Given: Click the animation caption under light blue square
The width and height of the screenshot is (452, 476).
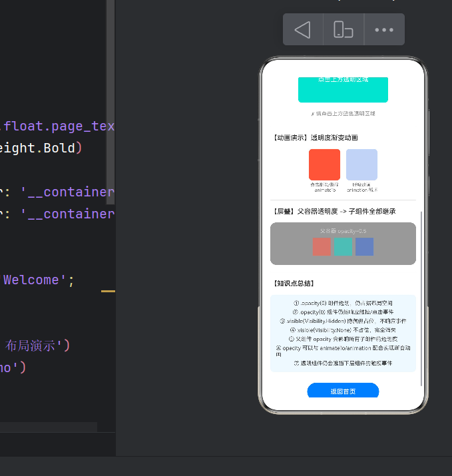Looking at the screenshot, I should click(362, 187).
